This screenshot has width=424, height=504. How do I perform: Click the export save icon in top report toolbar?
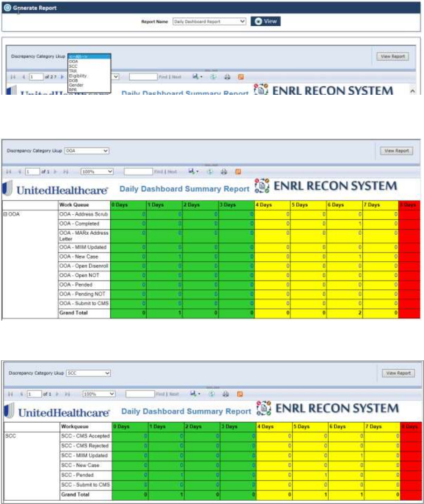pyautogui.click(x=197, y=77)
